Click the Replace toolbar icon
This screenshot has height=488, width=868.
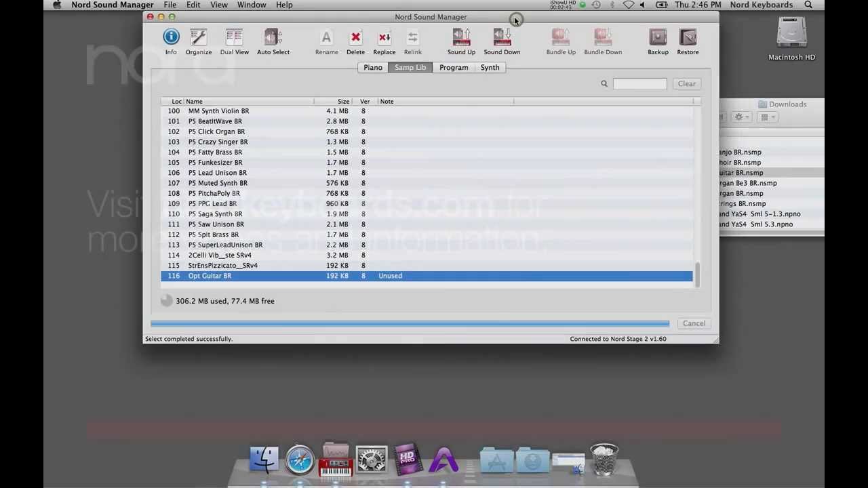click(x=384, y=42)
